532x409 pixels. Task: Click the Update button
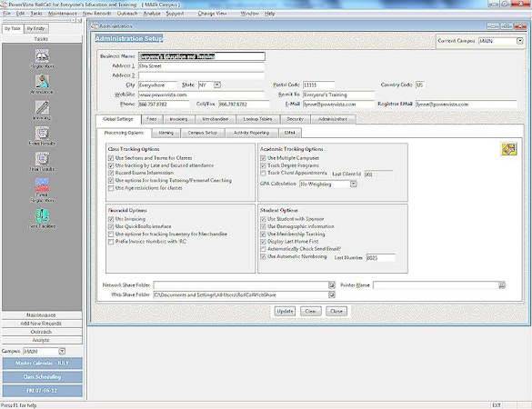(x=285, y=311)
